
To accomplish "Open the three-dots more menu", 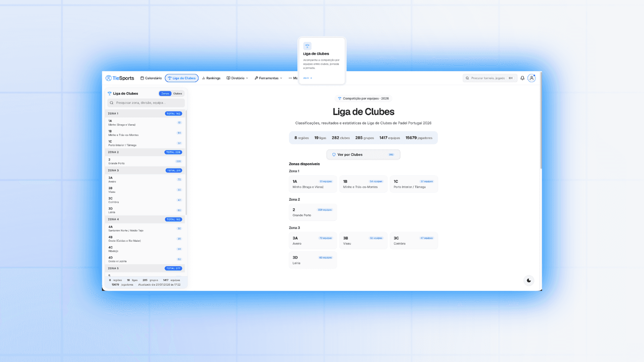I will coord(290,78).
